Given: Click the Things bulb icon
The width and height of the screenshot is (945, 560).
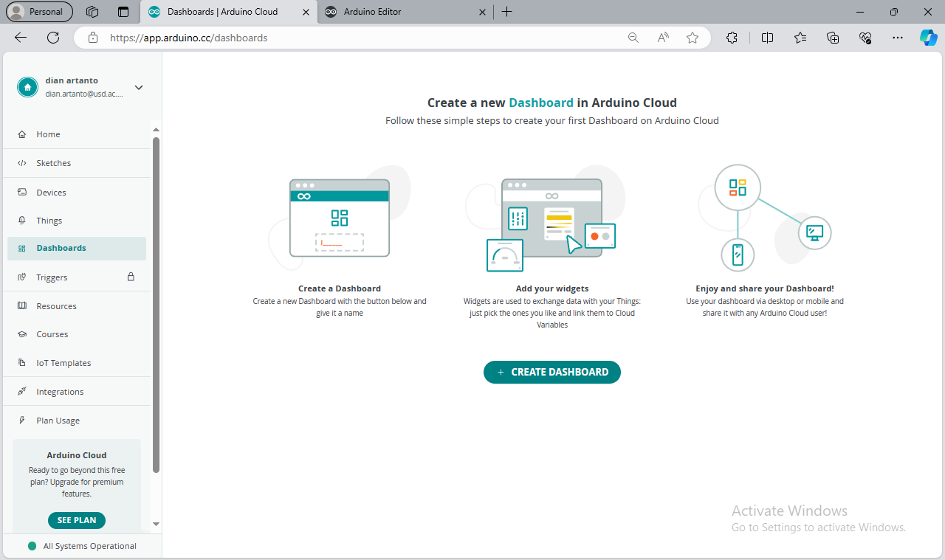Looking at the screenshot, I should coord(22,221).
